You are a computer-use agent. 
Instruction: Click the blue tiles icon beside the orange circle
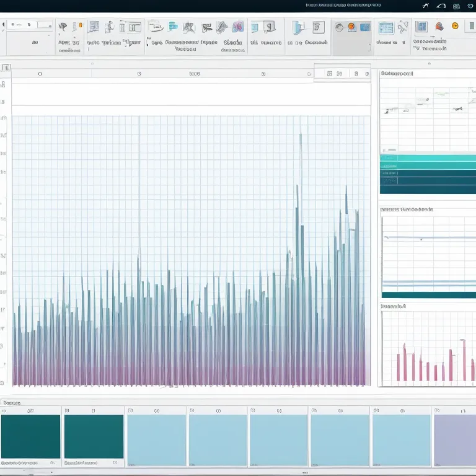pyautogui.click(x=364, y=27)
